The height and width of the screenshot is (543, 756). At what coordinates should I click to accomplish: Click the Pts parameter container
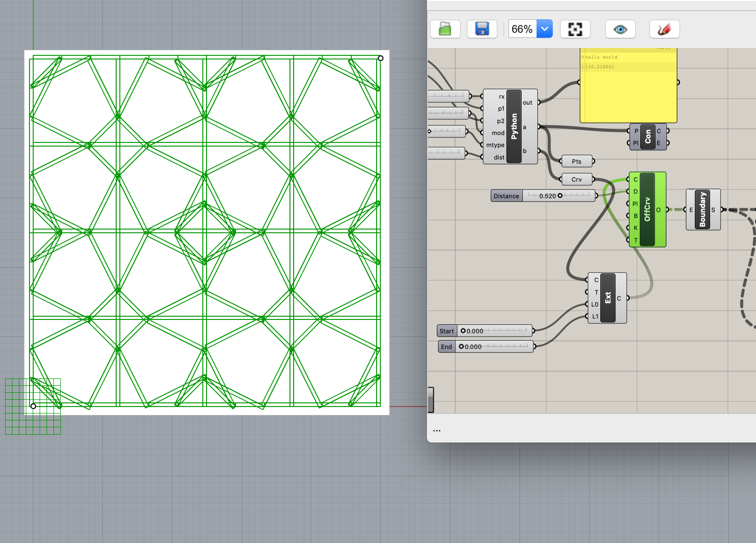(576, 161)
